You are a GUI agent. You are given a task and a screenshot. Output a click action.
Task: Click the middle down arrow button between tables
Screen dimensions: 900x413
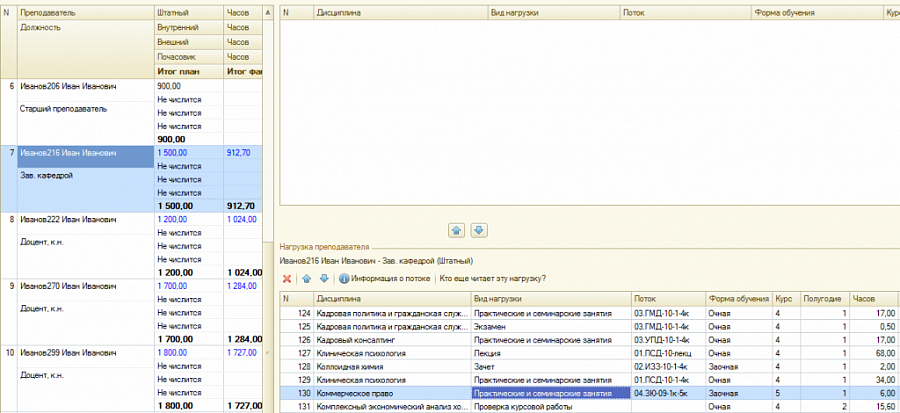(479, 231)
